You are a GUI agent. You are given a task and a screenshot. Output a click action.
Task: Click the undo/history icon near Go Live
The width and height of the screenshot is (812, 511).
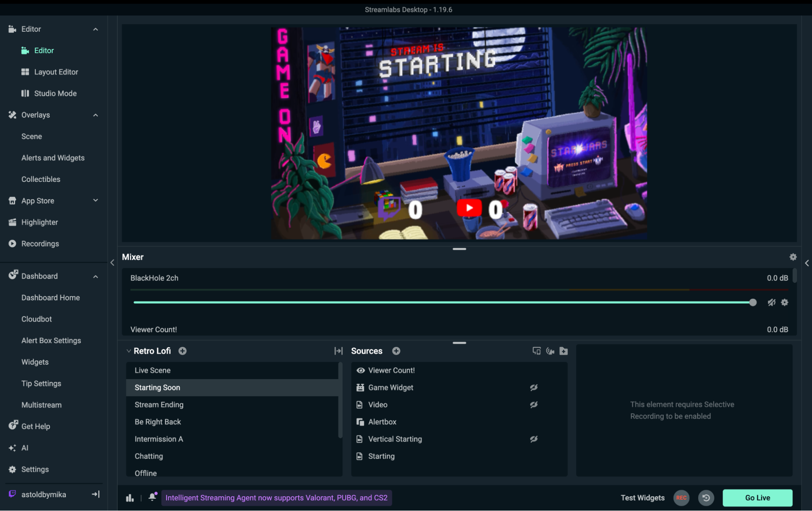(x=706, y=498)
